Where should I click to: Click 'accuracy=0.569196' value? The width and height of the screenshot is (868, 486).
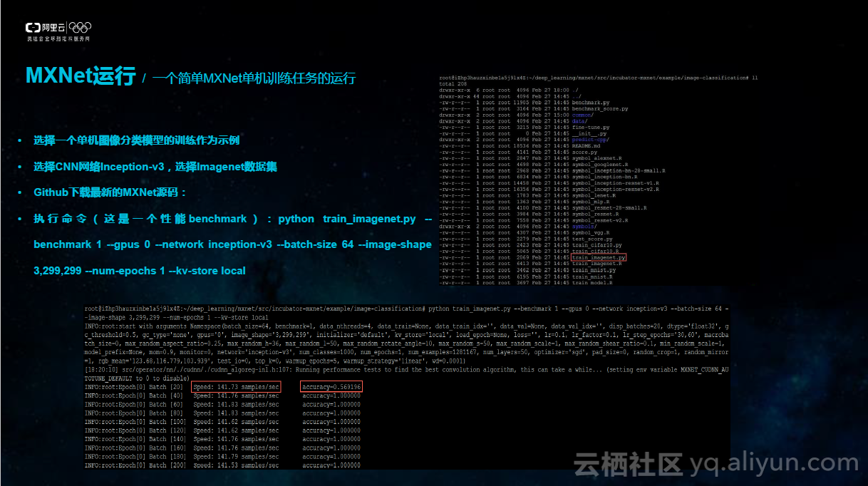[x=331, y=387]
